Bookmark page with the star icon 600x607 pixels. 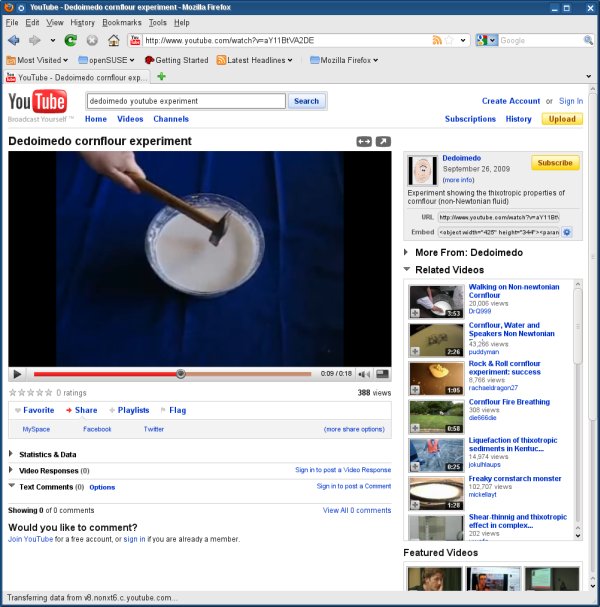pos(449,40)
